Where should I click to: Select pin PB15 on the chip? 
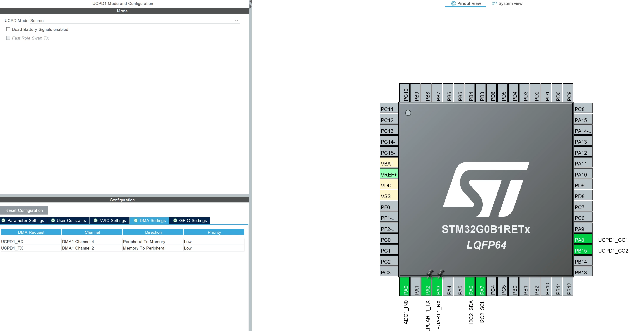pyautogui.click(x=583, y=250)
